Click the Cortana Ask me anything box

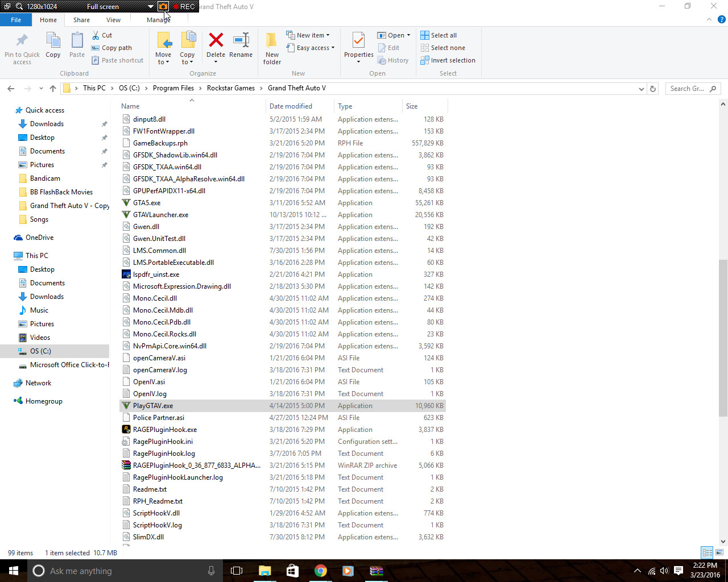[x=125, y=571]
